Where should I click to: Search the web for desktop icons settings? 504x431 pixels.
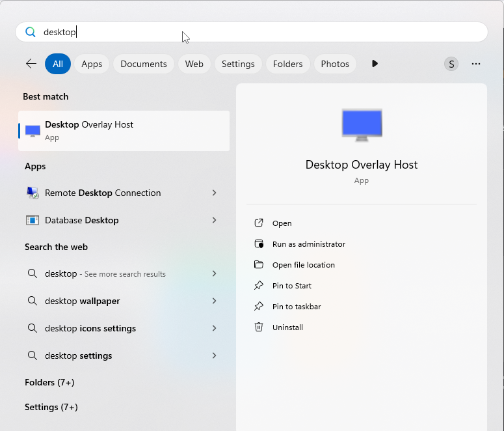pos(124,328)
